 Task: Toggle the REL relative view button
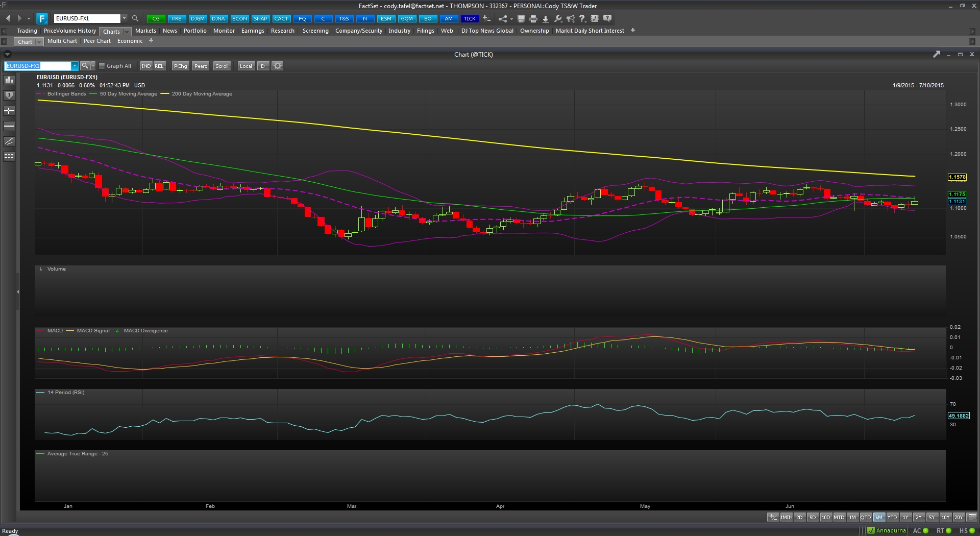(159, 66)
